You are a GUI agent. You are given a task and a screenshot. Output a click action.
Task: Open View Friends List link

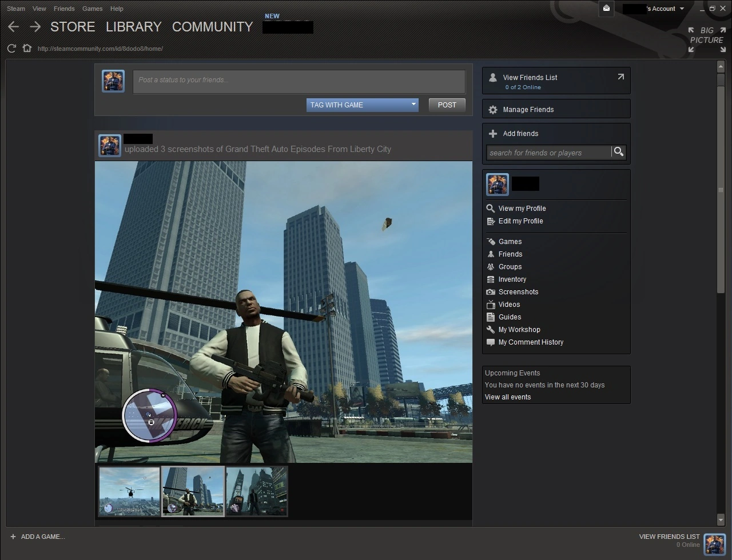[530, 78]
